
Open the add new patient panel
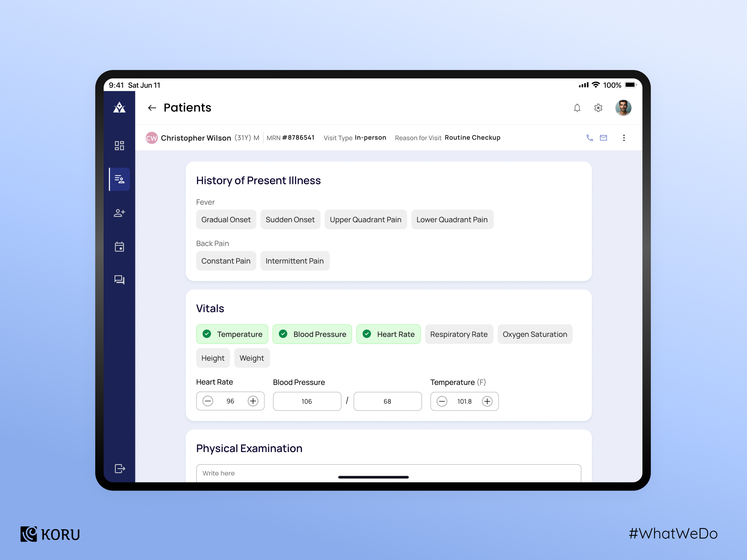coord(120,213)
